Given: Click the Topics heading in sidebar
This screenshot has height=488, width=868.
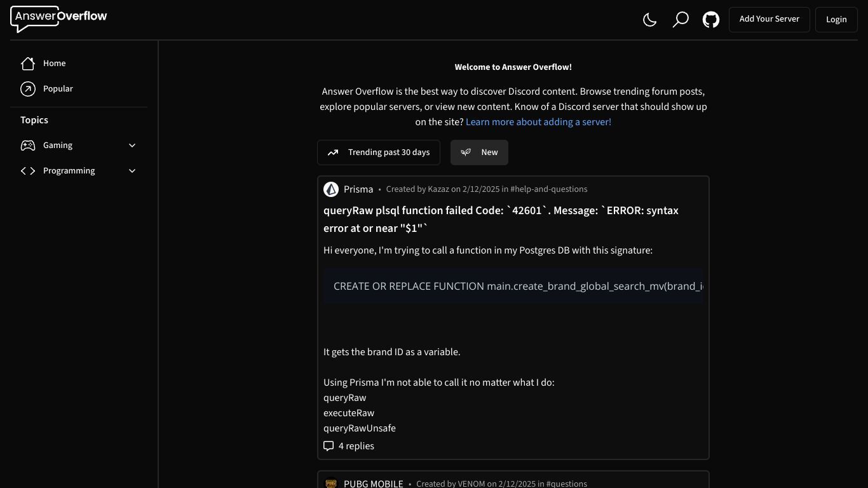Looking at the screenshot, I should (34, 120).
